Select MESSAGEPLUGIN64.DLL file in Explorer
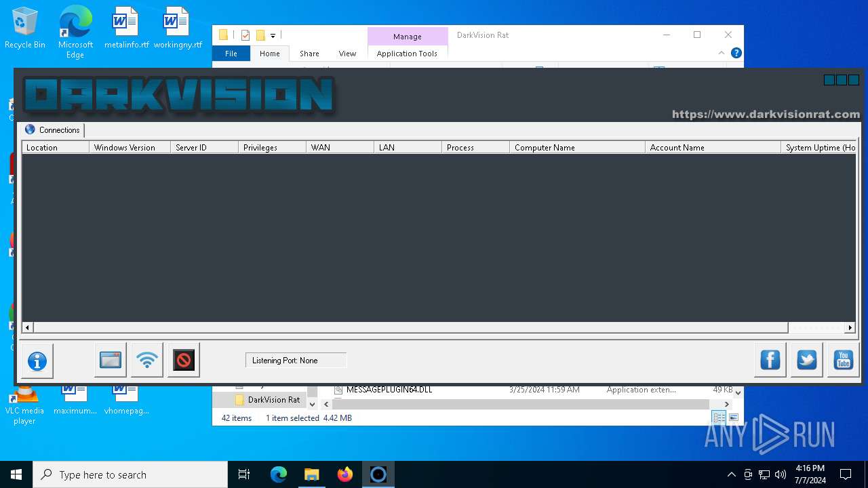Image resolution: width=868 pixels, height=488 pixels. 389,390
